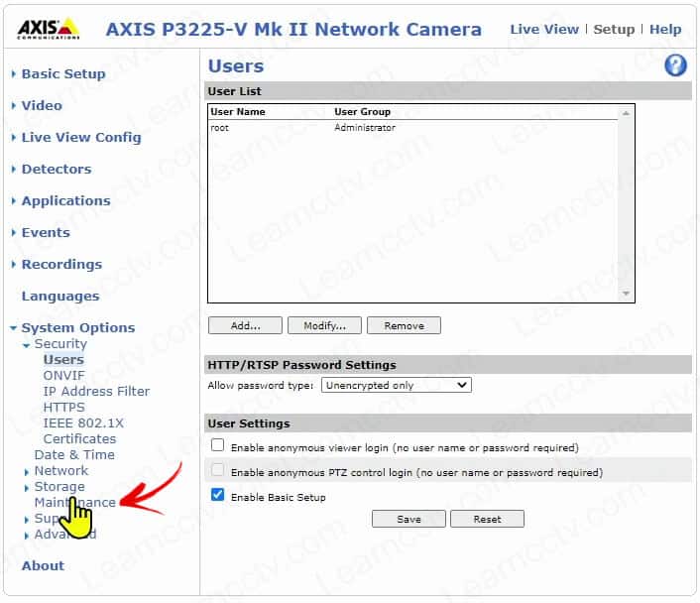Select the root user row
This screenshot has width=700, height=603.
(297, 128)
